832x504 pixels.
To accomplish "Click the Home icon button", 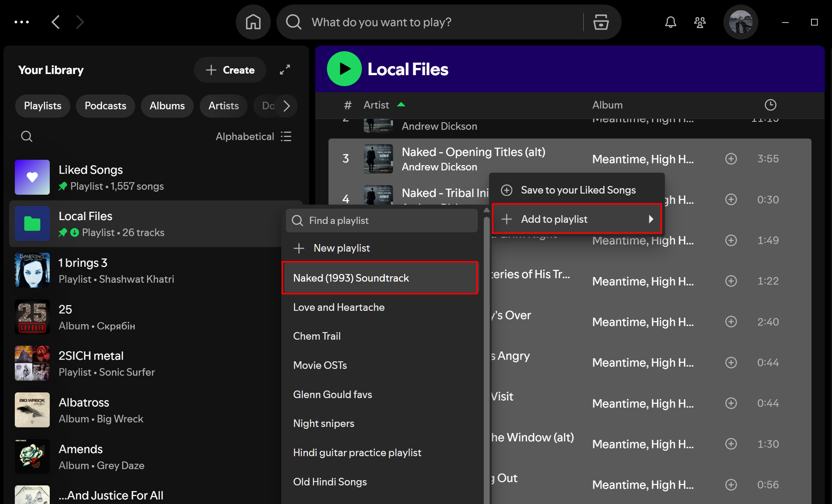I will (253, 22).
